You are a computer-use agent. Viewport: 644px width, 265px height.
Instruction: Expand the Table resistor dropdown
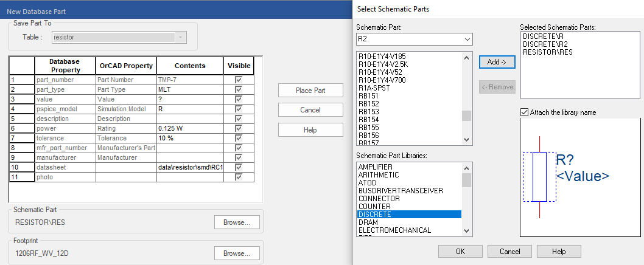(x=180, y=37)
